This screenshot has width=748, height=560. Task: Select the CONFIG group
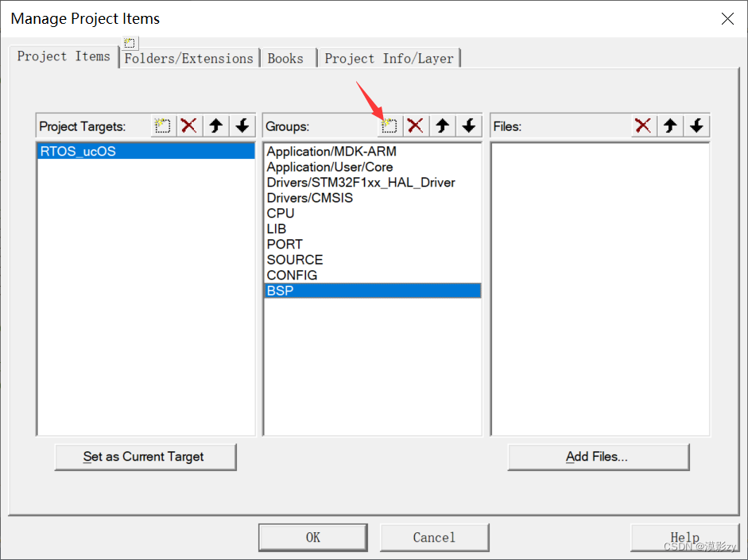pyautogui.click(x=373, y=275)
